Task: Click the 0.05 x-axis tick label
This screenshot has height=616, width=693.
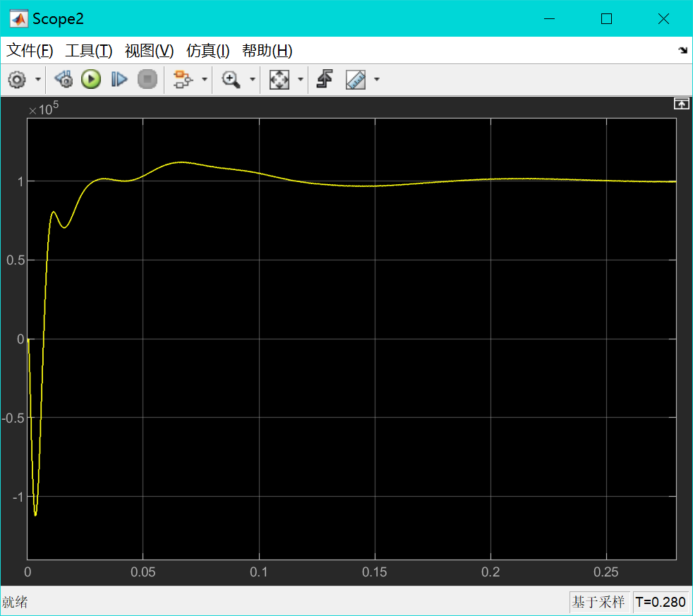Action: pos(143,572)
